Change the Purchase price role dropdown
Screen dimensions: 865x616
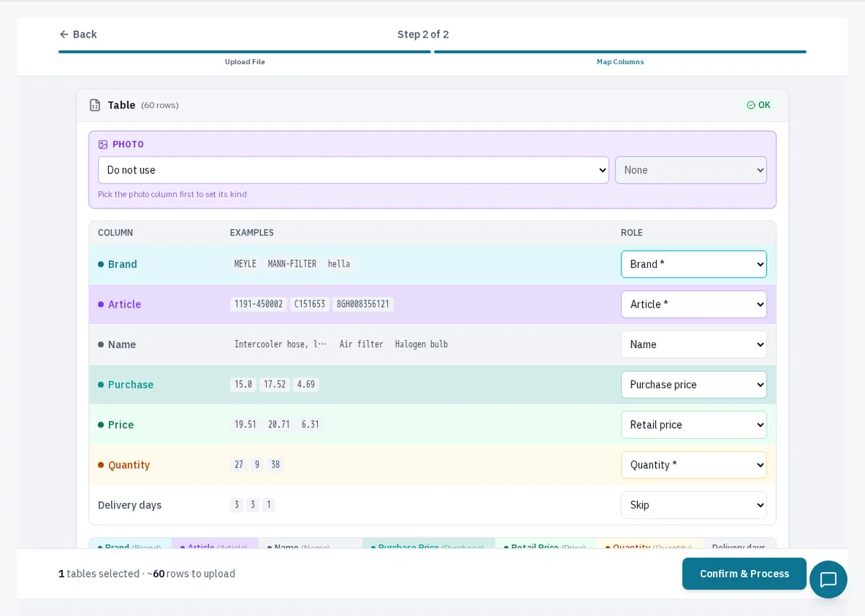[x=693, y=385]
